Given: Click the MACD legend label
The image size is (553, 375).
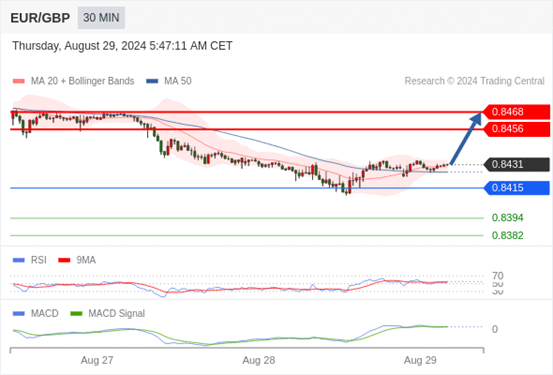Looking at the screenshot, I should pyautogui.click(x=45, y=313).
